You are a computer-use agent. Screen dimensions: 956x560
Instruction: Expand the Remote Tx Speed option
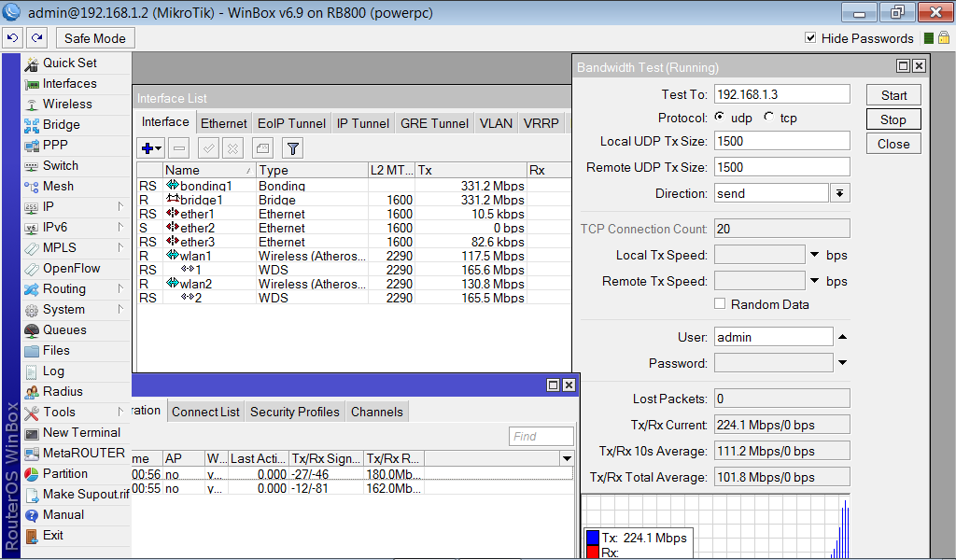pos(814,281)
